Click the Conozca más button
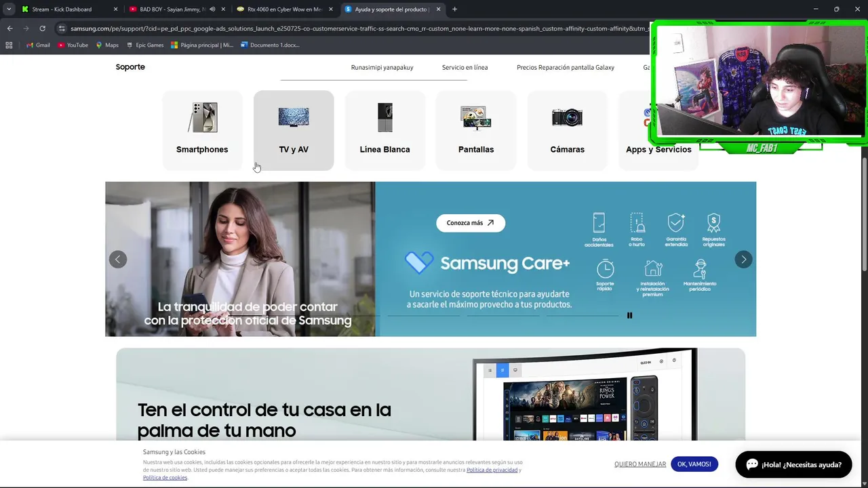Viewport: 868px width, 488px height. 471,223
